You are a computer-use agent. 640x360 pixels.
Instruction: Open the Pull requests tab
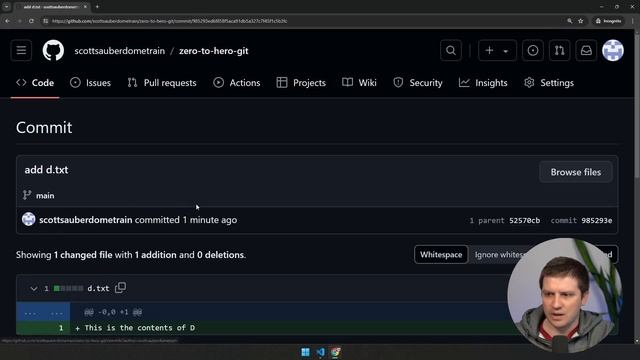coord(162,83)
